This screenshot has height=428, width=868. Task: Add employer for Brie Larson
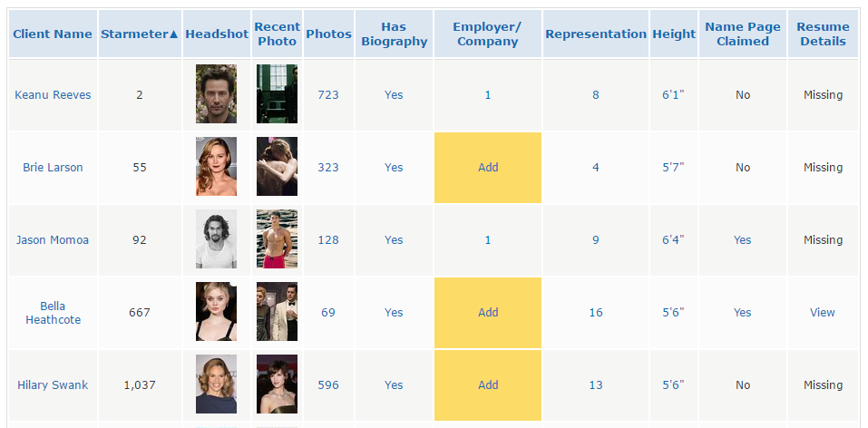click(488, 168)
